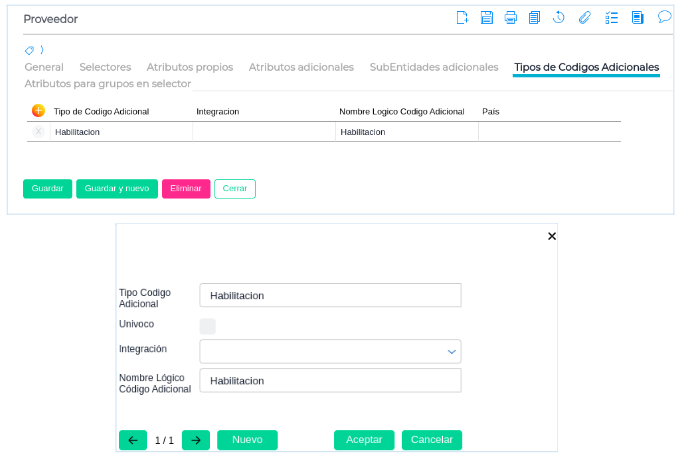The width and height of the screenshot is (683, 457).
Task: Click the speech bubble comments icon
Action: [664, 17]
